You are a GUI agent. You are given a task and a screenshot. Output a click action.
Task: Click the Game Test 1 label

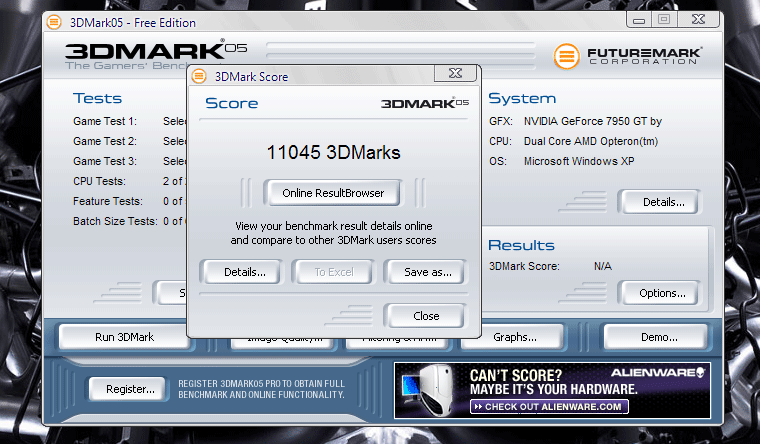105,121
